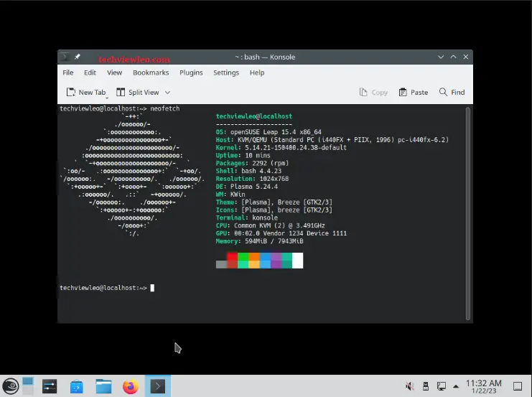This screenshot has height=397, width=532.
Task: Click the 'Uptime: 10 mins' line
Action: pos(243,155)
